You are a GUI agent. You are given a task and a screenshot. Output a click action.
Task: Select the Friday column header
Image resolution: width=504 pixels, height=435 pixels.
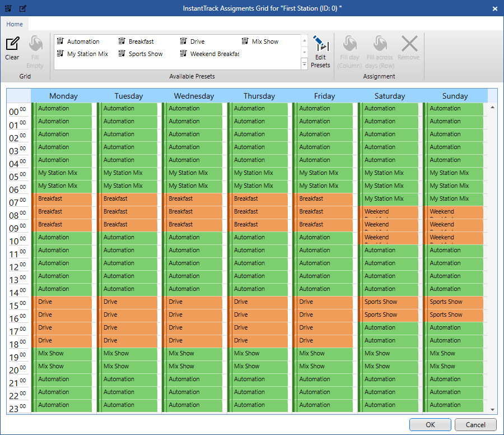pos(324,96)
